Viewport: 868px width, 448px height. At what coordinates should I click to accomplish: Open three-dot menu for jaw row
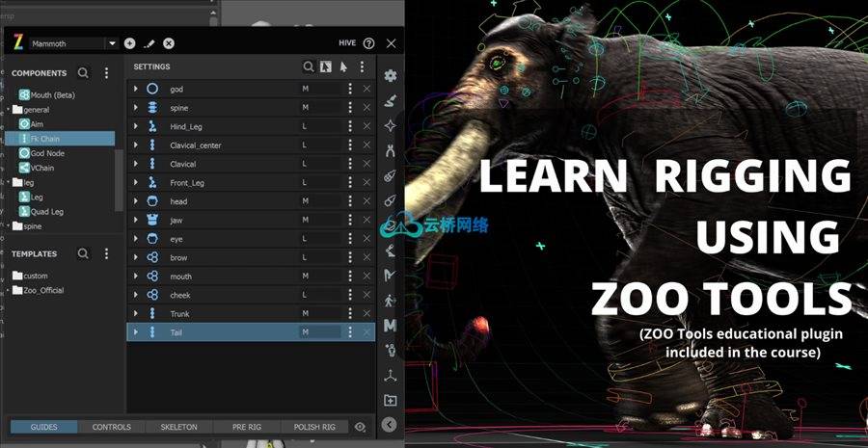tap(350, 220)
